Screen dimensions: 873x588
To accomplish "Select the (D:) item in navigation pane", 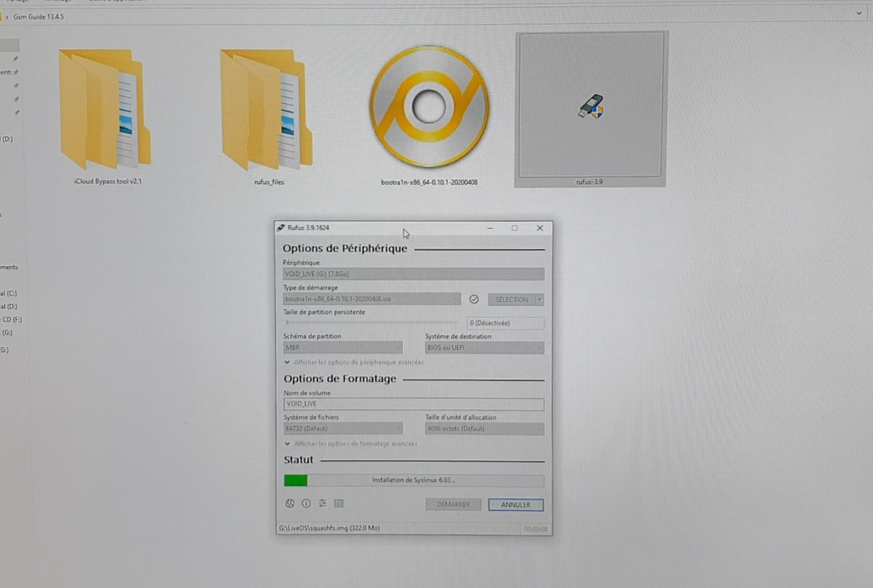I will 7,139.
